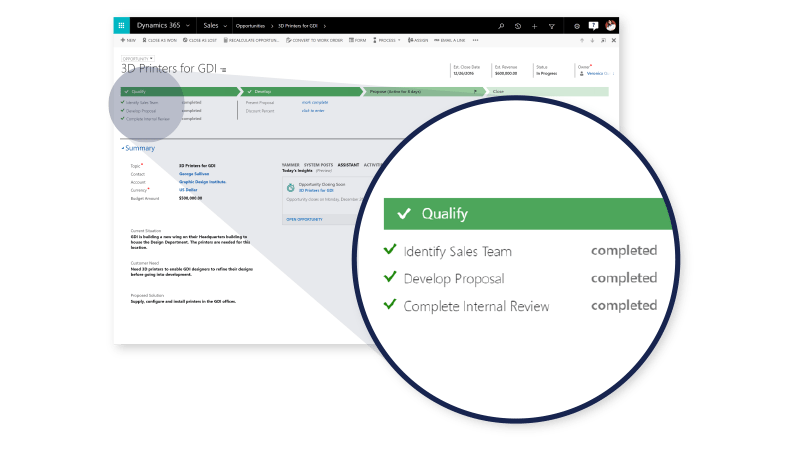
Task: Open 3D Printers for GDI insight link
Action: pos(316,190)
